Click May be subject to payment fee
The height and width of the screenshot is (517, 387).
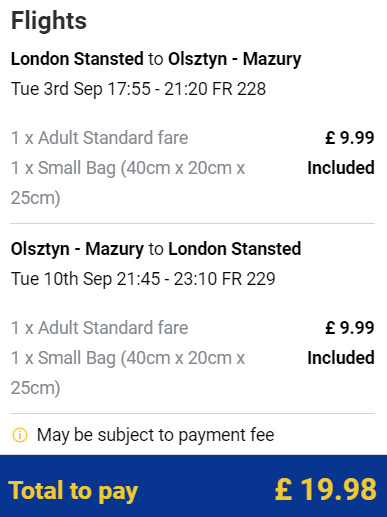click(155, 435)
